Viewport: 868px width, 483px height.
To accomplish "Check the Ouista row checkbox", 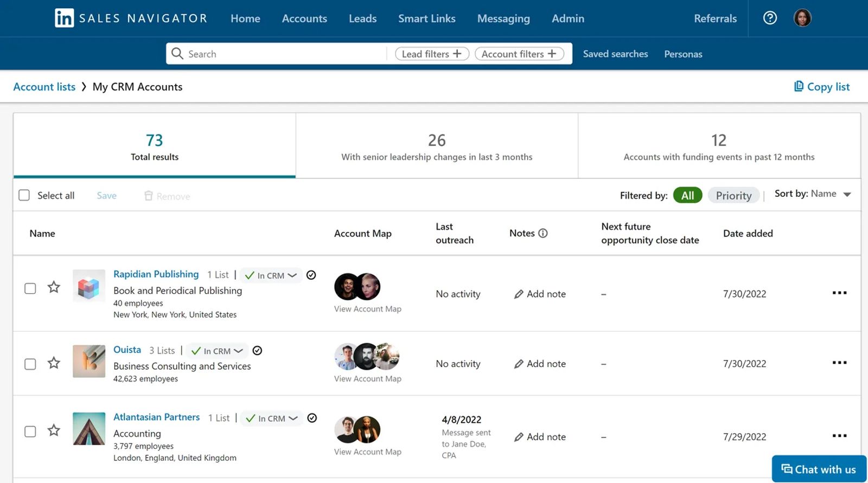I will point(30,364).
